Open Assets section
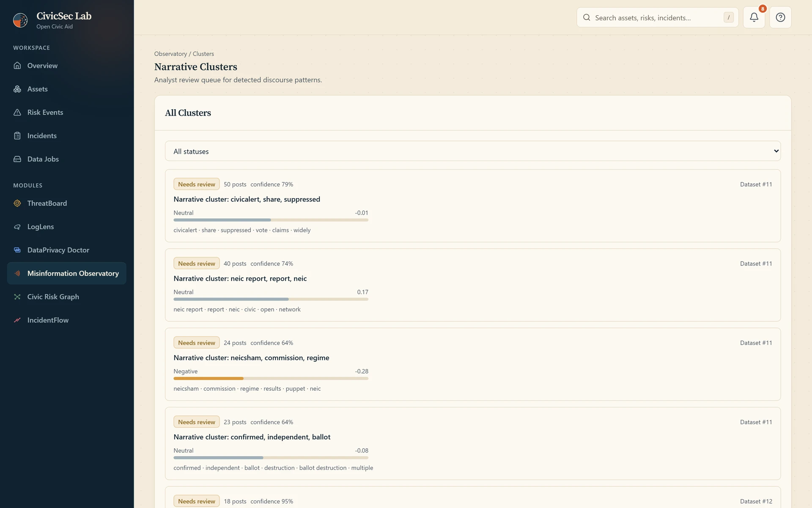This screenshot has height=508, width=812. click(67, 89)
